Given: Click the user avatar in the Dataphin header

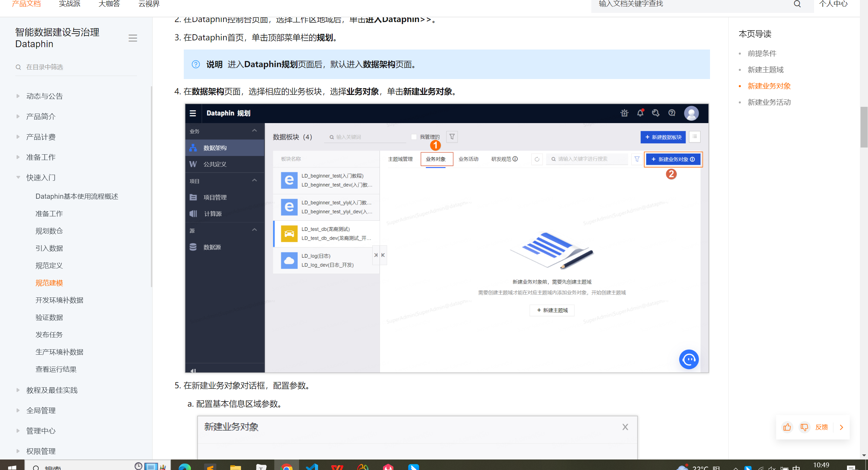Looking at the screenshot, I should pyautogui.click(x=691, y=113).
